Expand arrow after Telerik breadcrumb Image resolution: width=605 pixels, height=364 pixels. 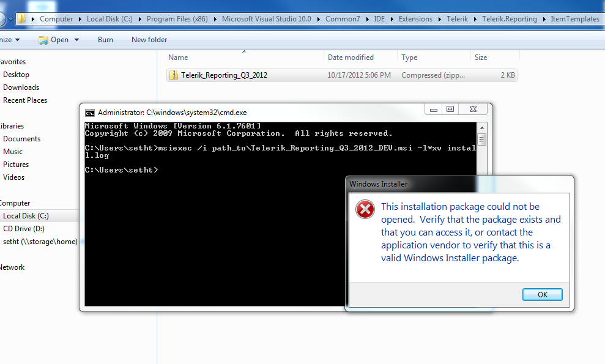(x=475, y=19)
